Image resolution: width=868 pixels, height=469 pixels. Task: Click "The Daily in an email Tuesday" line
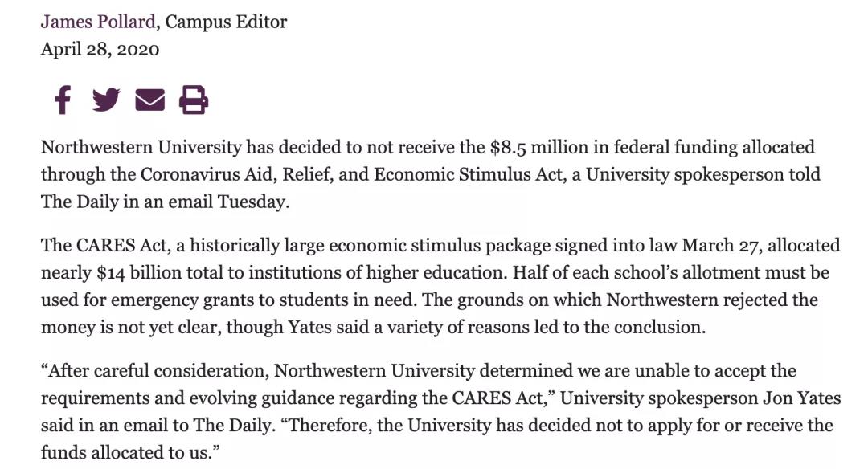(165, 202)
